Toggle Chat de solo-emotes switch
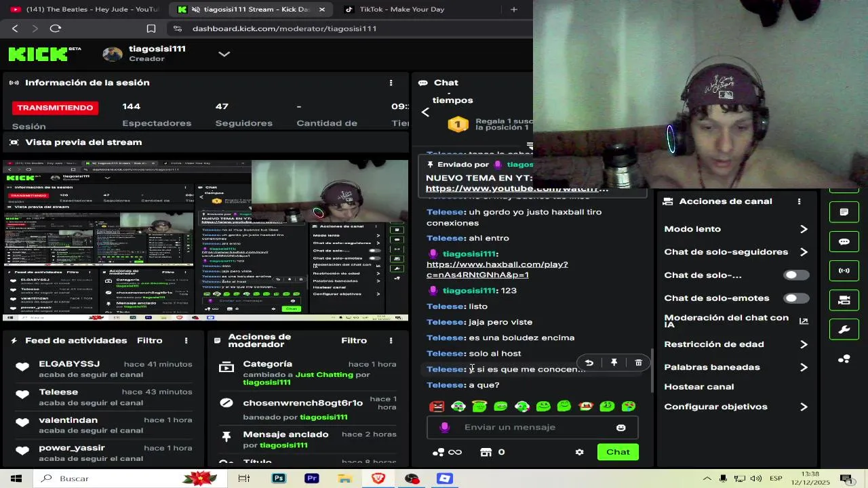 796,298
